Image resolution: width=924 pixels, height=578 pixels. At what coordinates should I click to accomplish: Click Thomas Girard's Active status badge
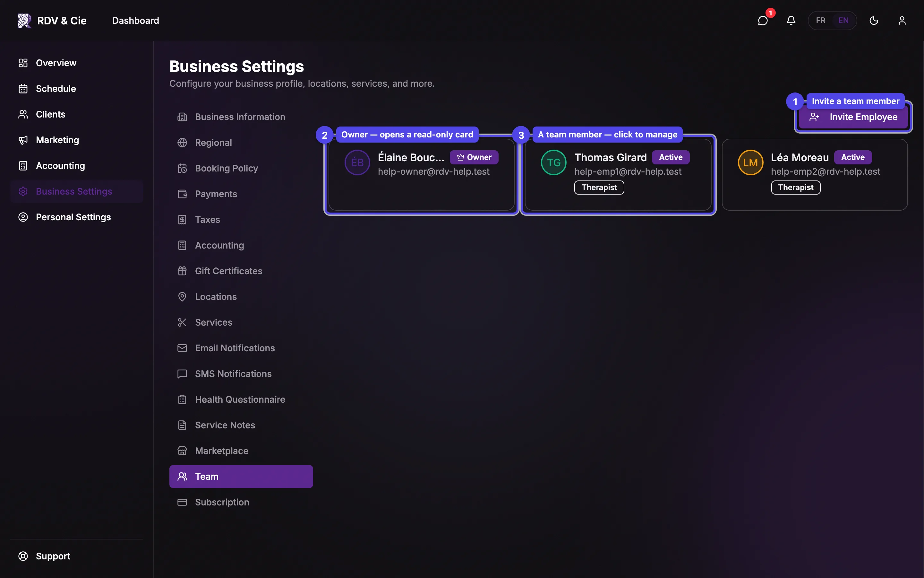pyautogui.click(x=671, y=157)
